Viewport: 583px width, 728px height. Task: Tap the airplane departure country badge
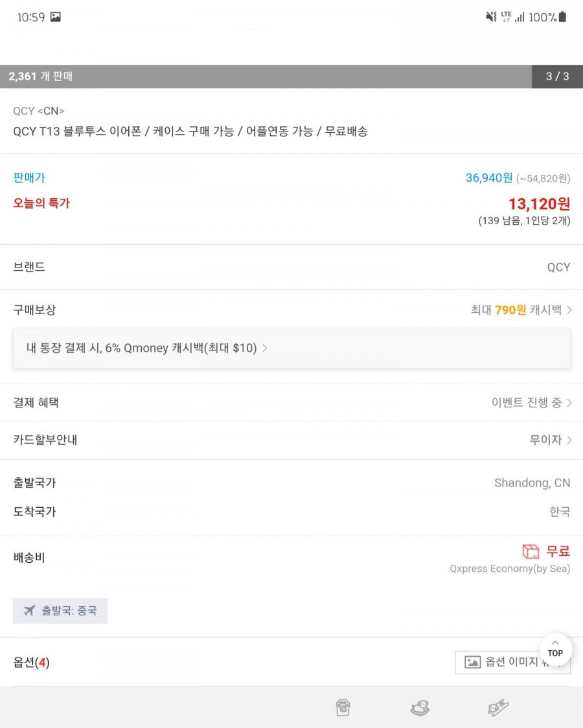(x=60, y=611)
